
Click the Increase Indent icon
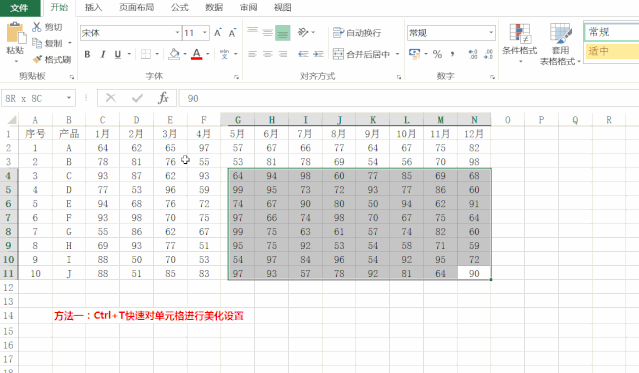(x=318, y=54)
